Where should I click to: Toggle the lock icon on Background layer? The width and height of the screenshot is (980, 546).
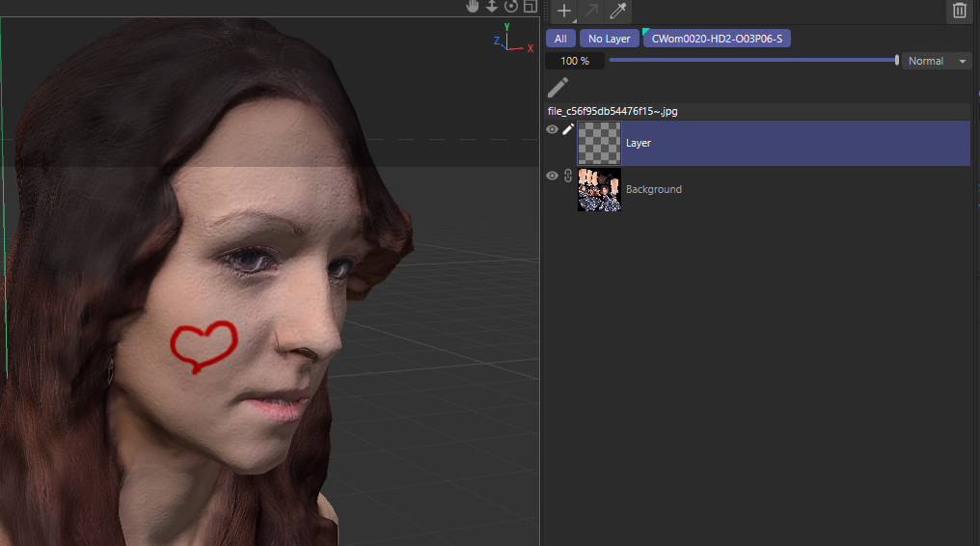point(567,176)
